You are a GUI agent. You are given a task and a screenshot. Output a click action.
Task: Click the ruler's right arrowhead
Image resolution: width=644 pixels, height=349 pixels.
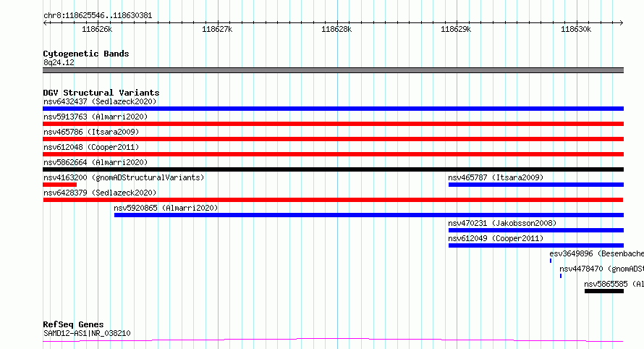point(621,23)
